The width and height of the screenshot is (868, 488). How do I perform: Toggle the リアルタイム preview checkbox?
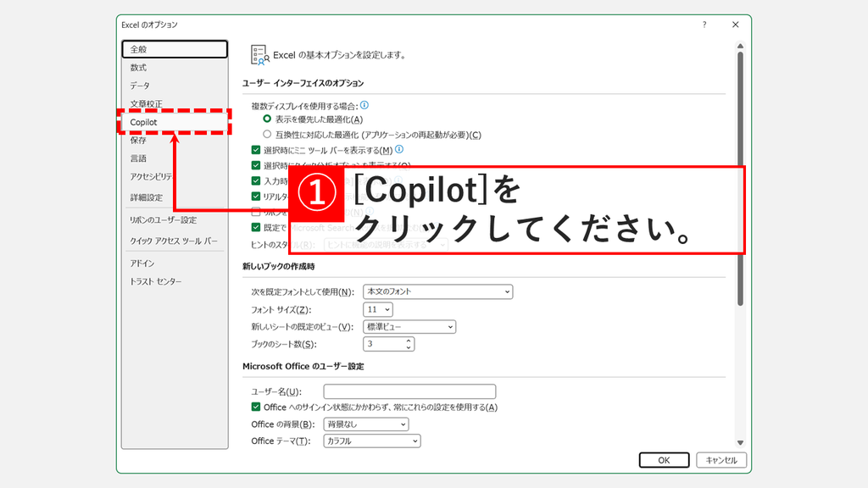(256, 197)
